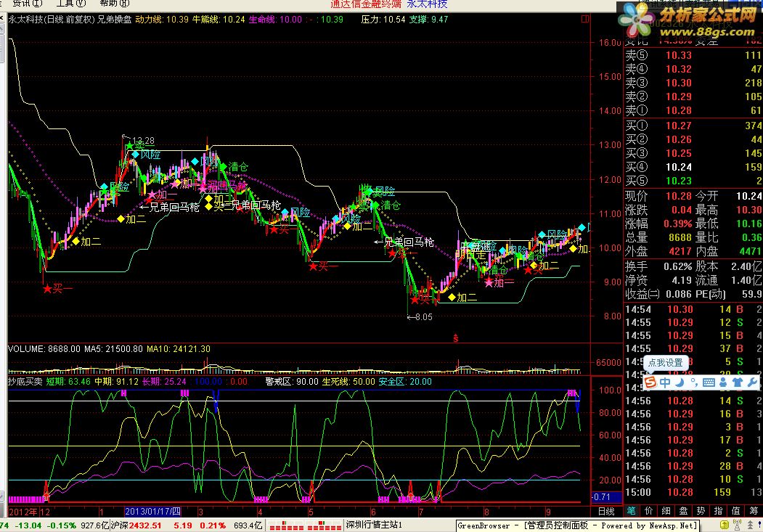Open the soft keyboard icon on IME bar

[x=709, y=382]
